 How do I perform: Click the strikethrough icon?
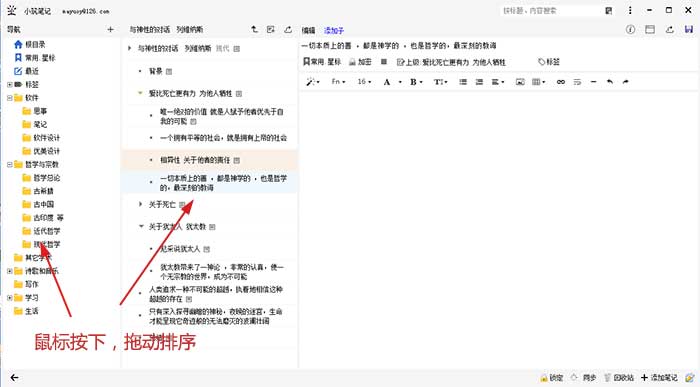pyautogui.click(x=577, y=82)
